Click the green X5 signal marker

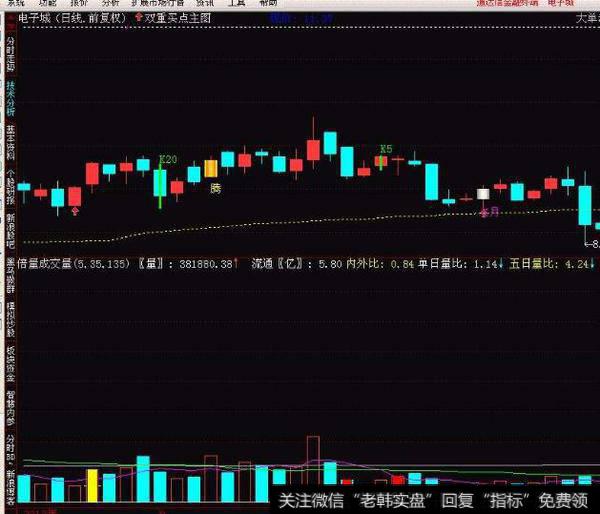coord(385,149)
